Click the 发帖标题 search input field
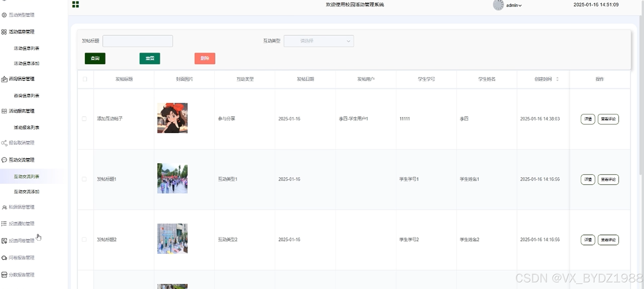 pos(138,41)
